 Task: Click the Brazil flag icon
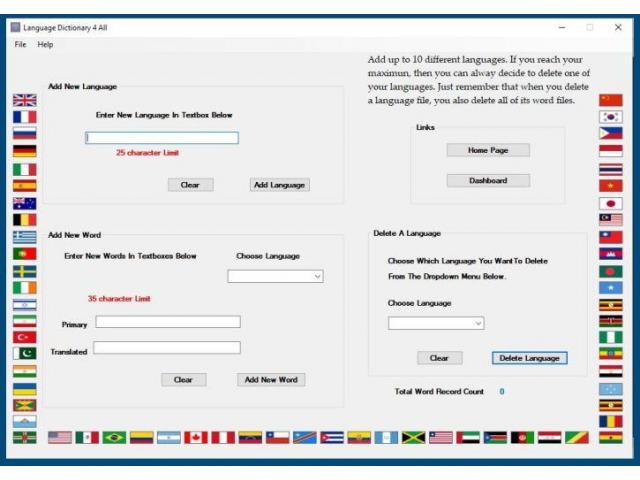point(114,437)
